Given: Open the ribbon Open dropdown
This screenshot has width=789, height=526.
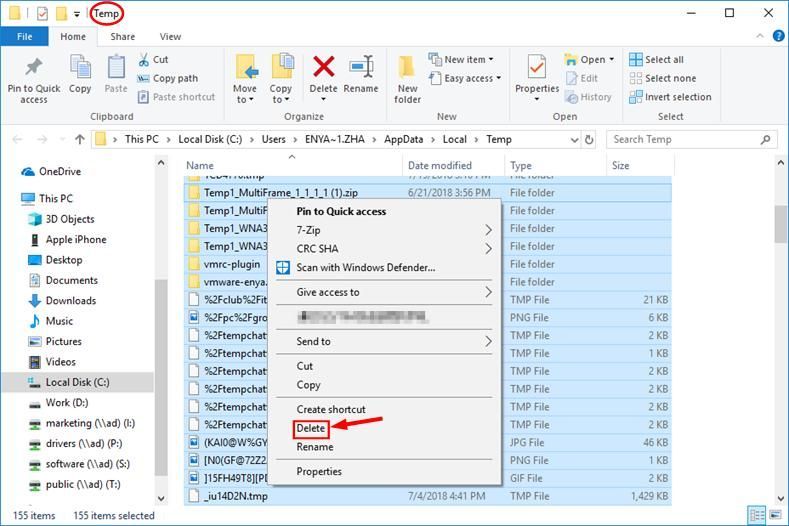Looking at the screenshot, I should [589, 59].
